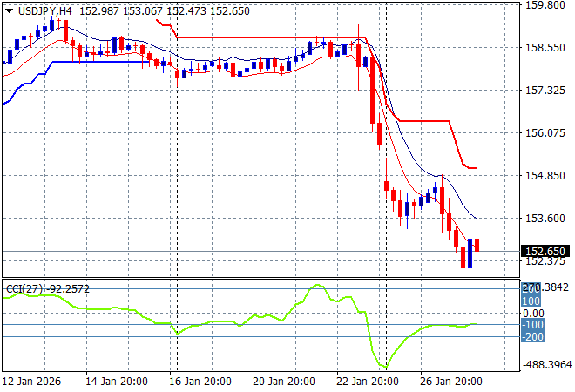Select the 26 Jan 20:00 time label

(x=451, y=382)
